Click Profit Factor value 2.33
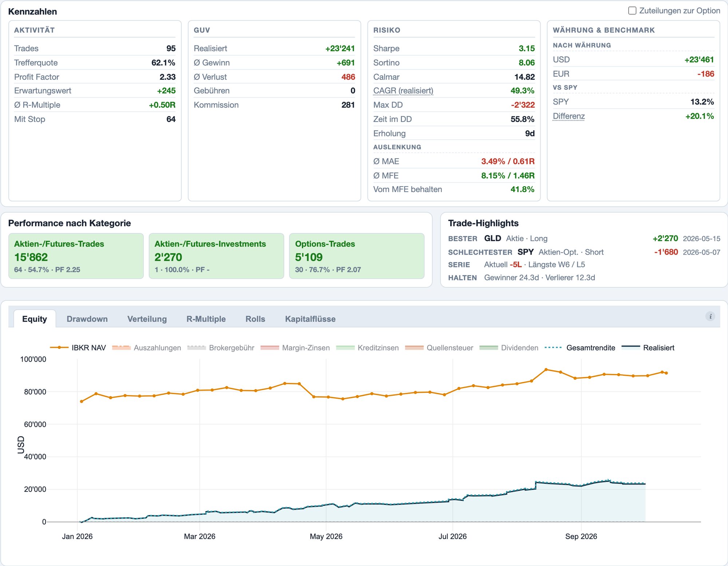Screen dimensions: 728x566 coord(167,77)
